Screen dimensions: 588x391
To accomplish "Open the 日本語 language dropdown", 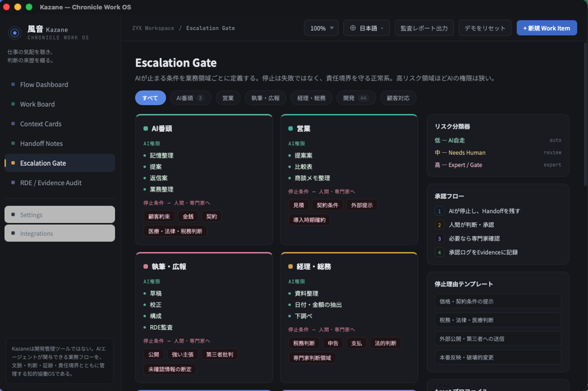I will click(366, 28).
